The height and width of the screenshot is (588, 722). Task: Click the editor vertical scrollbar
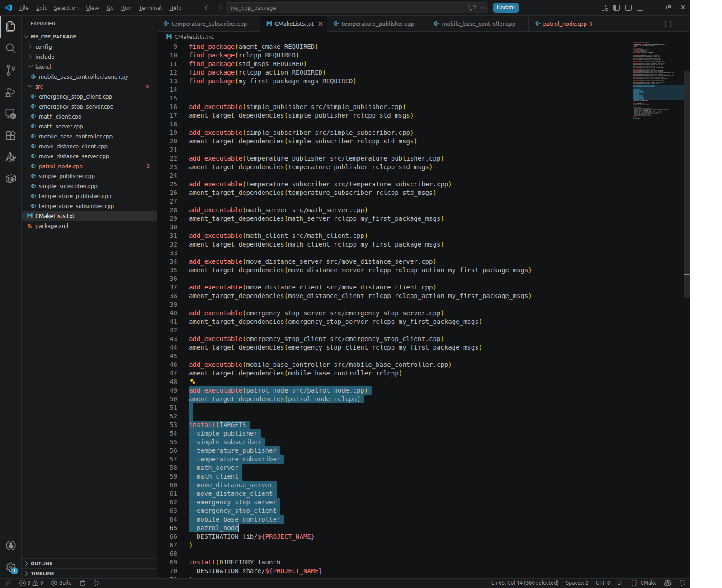tap(687, 184)
